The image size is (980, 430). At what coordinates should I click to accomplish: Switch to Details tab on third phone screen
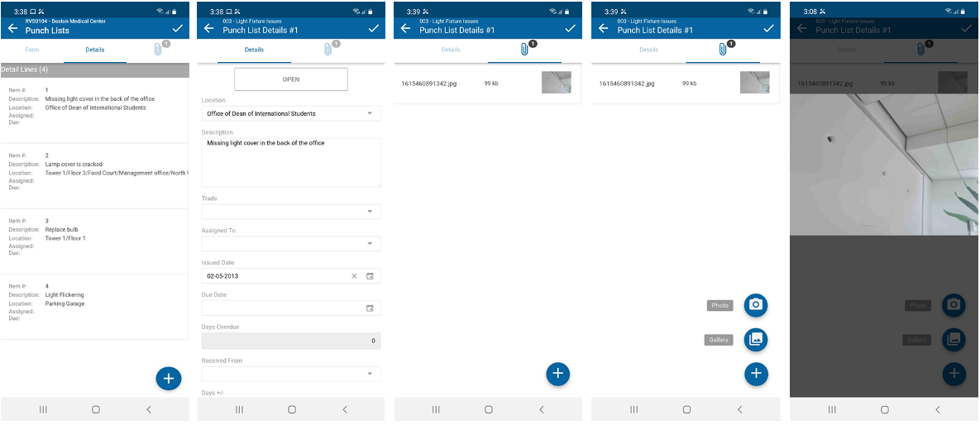coord(451,50)
